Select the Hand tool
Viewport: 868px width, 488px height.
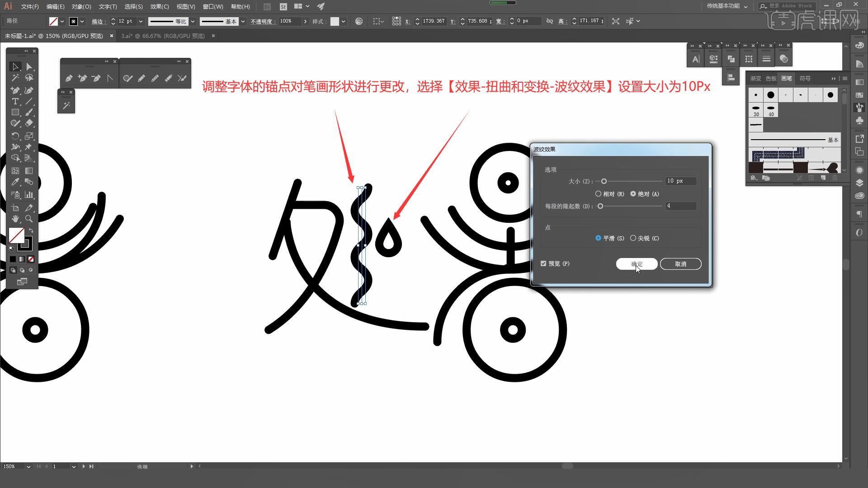15,219
